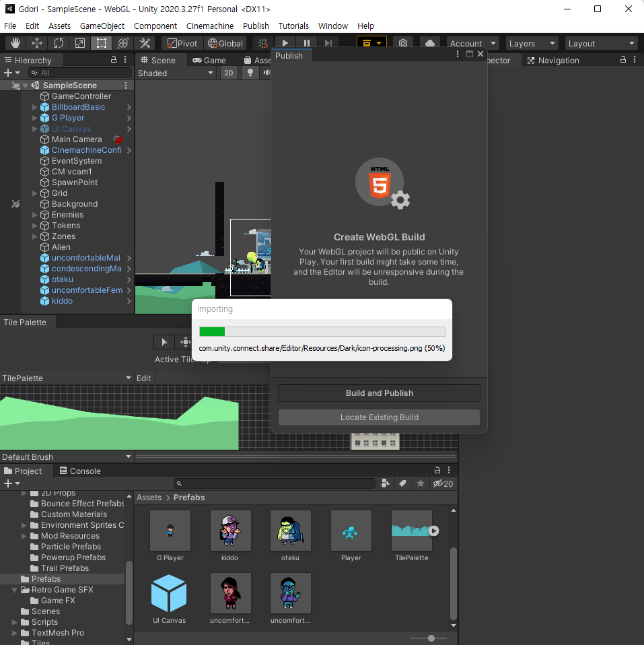Toggle Pivot handle position
This screenshot has height=645, width=644.
(182, 43)
